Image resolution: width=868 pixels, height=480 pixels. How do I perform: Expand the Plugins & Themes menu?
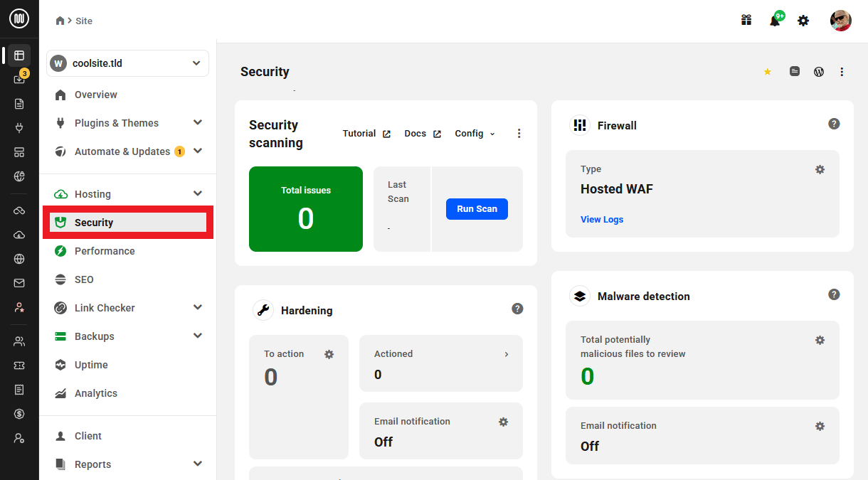tap(198, 122)
